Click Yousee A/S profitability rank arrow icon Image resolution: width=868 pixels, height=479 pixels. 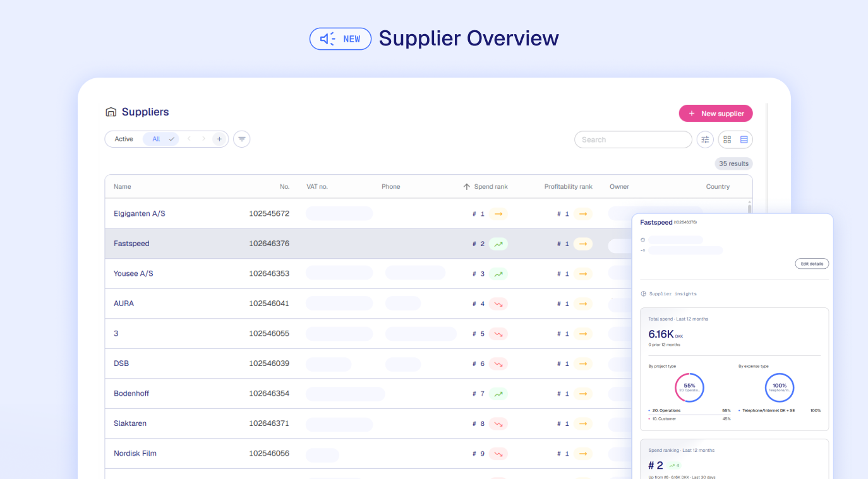pyautogui.click(x=583, y=274)
